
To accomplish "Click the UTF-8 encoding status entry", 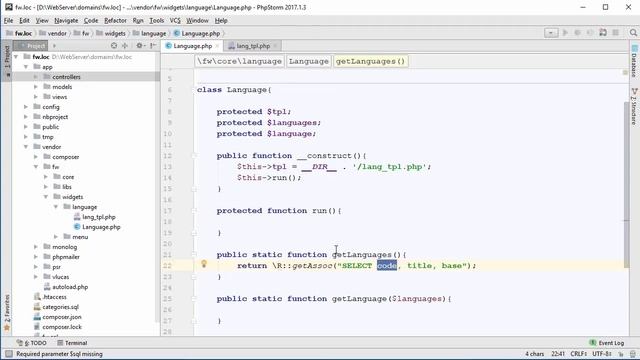I will (x=602, y=354).
